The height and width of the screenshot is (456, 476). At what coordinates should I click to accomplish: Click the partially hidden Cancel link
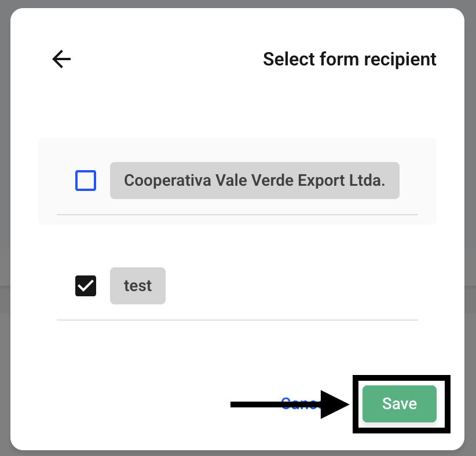(301, 404)
